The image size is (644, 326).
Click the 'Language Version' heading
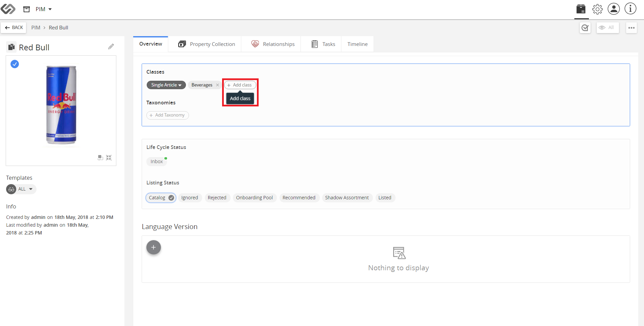point(170,227)
